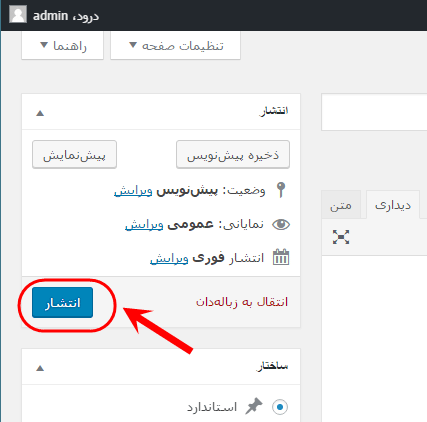Switch to the متن text tab

(341, 205)
